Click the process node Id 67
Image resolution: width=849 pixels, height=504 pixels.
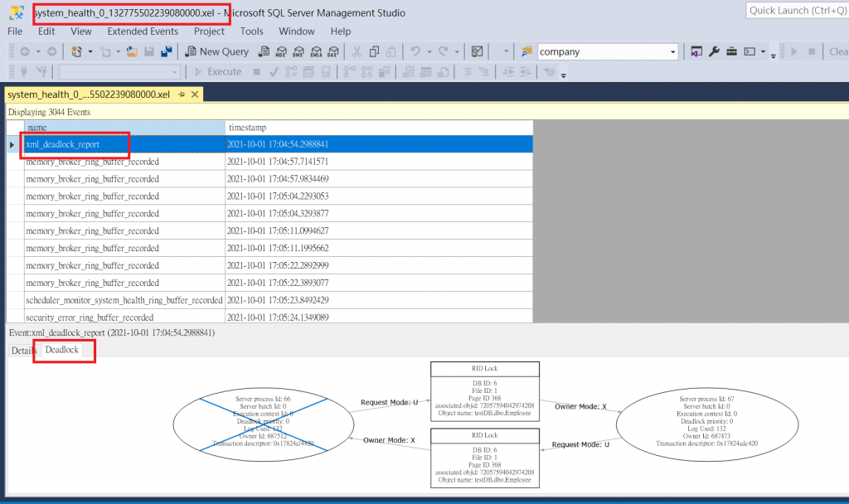coord(707,424)
